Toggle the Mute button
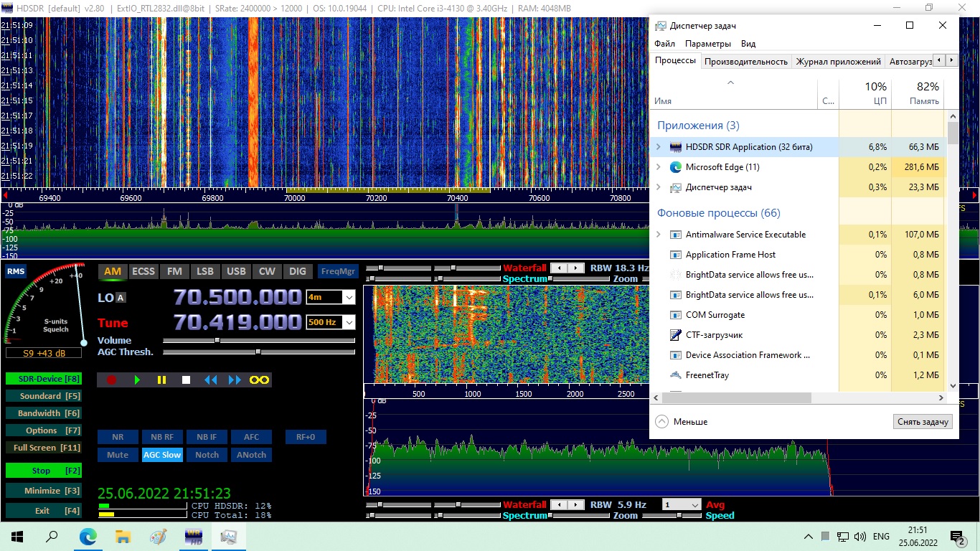 click(x=118, y=455)
